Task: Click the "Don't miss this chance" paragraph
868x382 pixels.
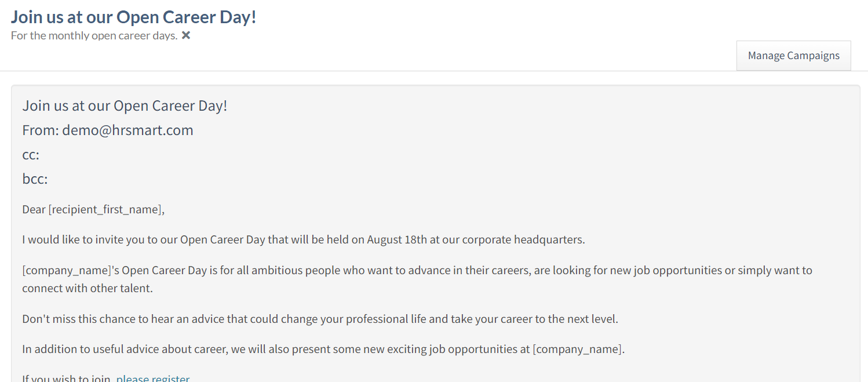Action: 320,319
